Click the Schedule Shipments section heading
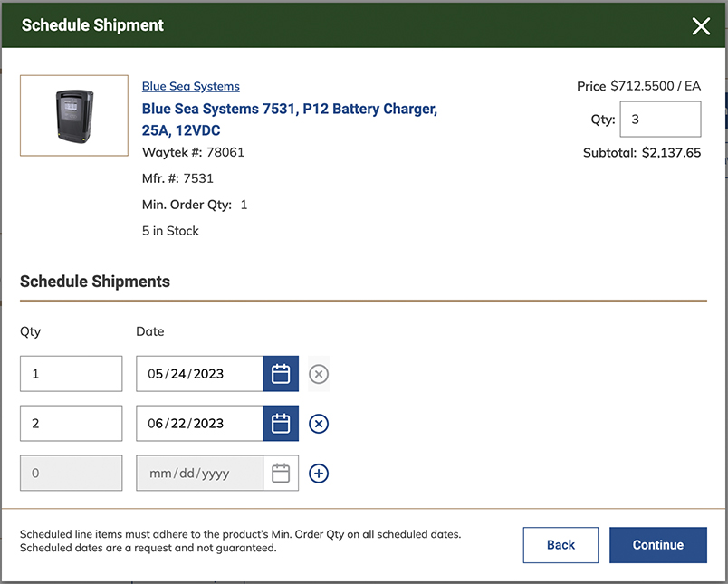 point(95,282)
